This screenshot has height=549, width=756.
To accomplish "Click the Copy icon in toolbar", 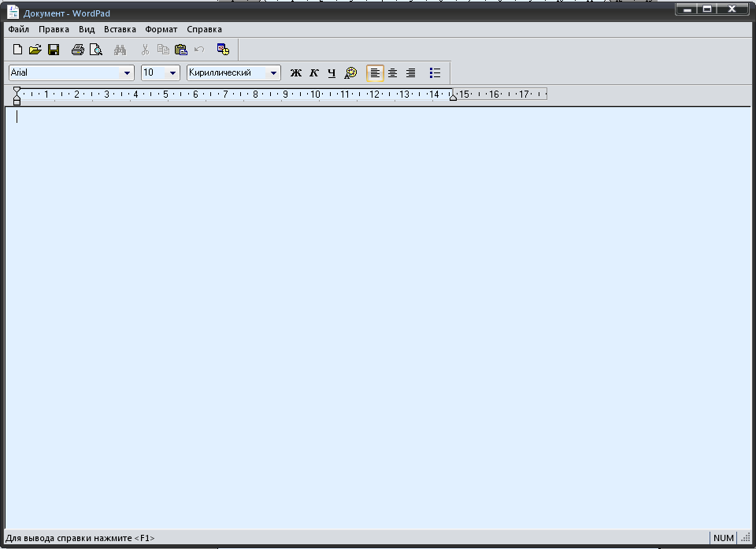I will (x=163, y=49).
